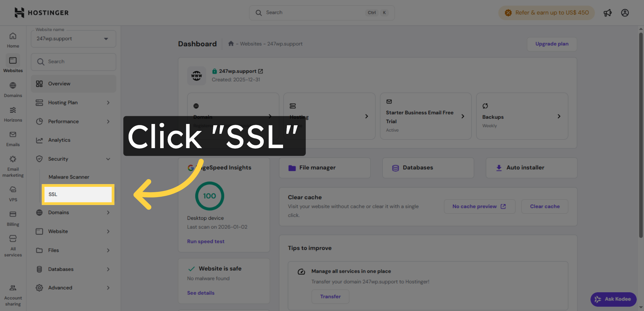Expand the Advanced menu item
The height and width of the screenshot is (311, 644).
[x=73, y=288]
